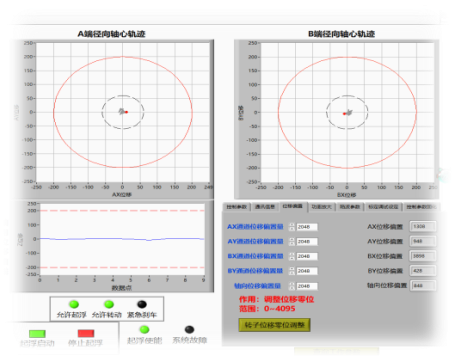Switch to the 标定调试设置 tab

point(383,207)
